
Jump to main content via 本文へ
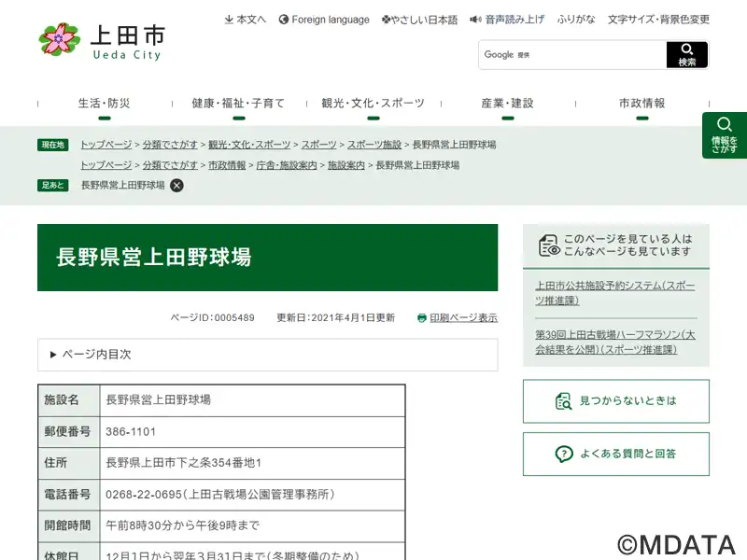(x=246, y=20)
